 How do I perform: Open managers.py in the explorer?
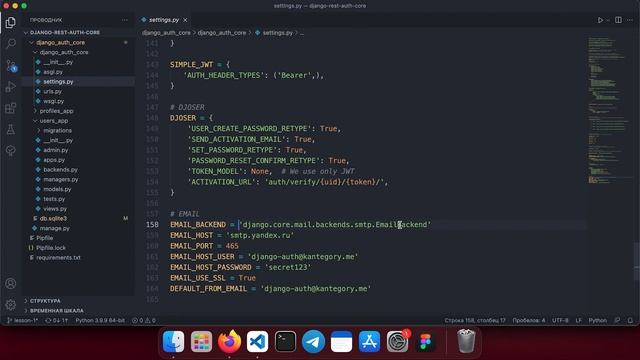[x=61, y=180]
